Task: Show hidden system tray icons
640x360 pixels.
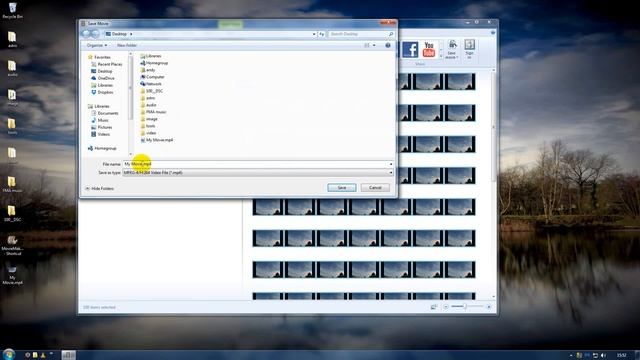Action: pos(571,356)
